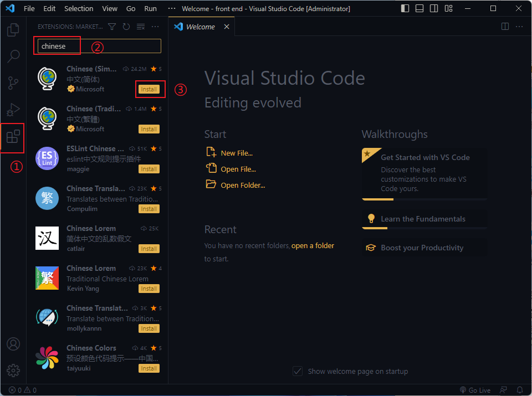This screenshot has height=396, width=532.
Task: Open the Chinese Colors pinwheel icon
Action: (x=47, y=358)
